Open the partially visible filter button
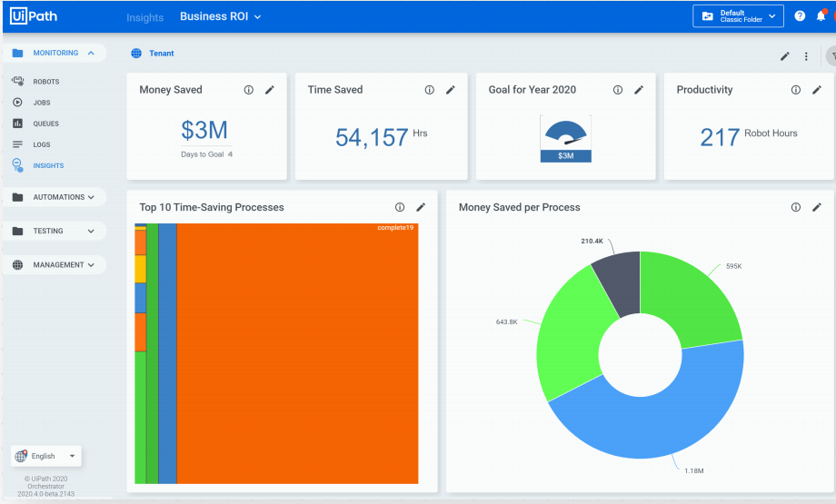Screen dimensions: 836x504 point(831,55)
